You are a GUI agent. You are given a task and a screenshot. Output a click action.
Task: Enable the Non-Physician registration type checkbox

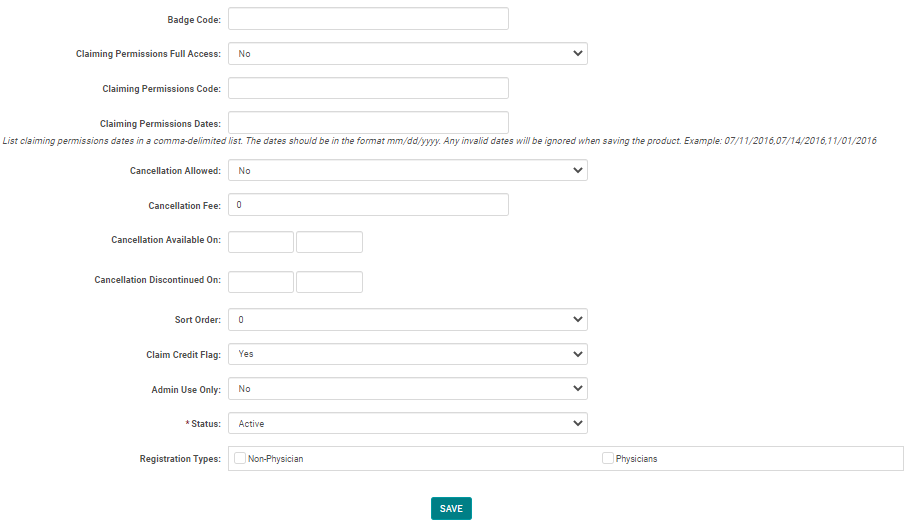coord(240,458)
